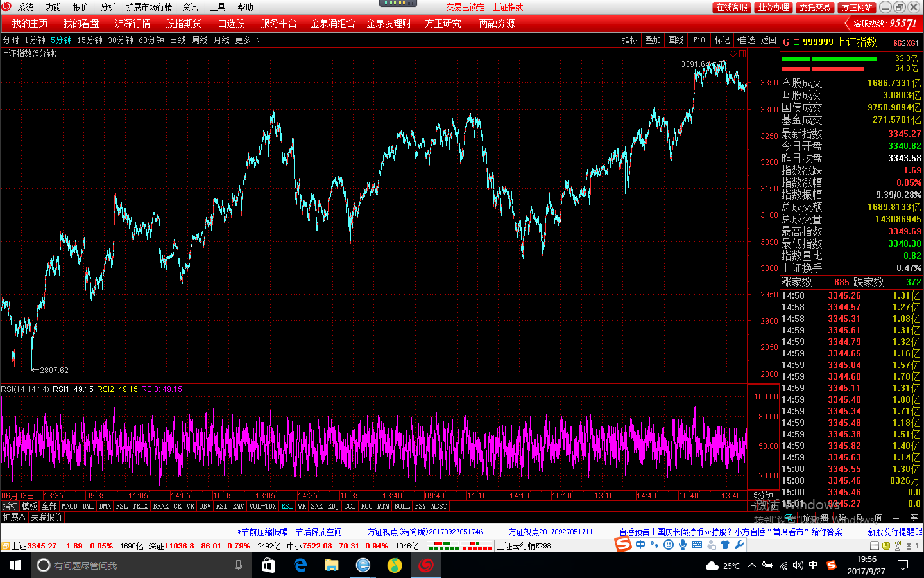This screenshot has width=924, height=578.
Task: Open the Sogou soft keyboard icon
Action: pos(697,545)
